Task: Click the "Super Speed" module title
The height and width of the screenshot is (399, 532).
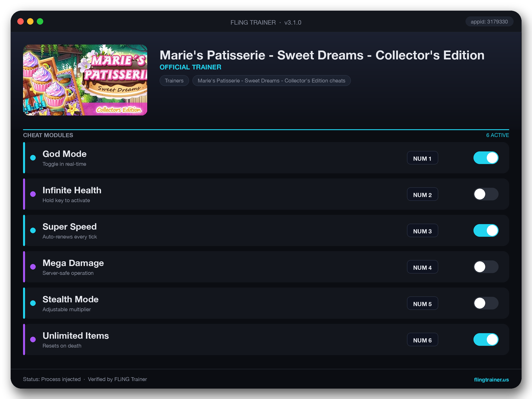Action: pyautogui.click(x=70, y=227)
